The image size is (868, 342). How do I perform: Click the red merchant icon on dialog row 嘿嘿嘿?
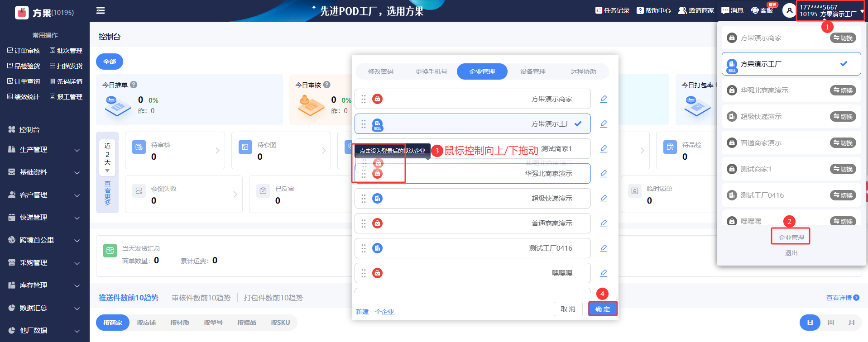[x=377, y=273]
